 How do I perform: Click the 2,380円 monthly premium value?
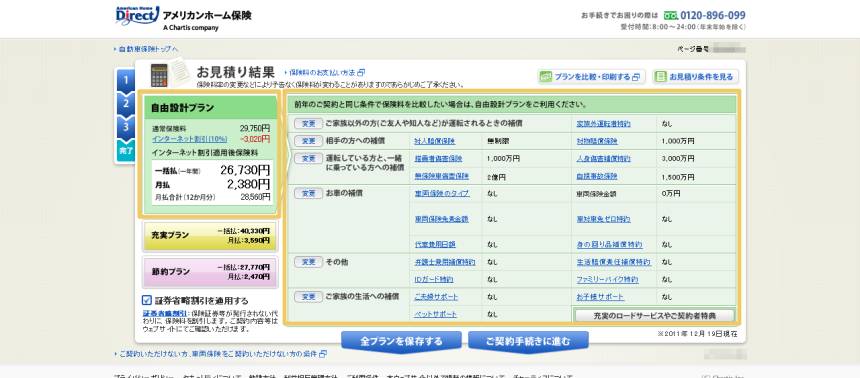click(x=248, y=184)
